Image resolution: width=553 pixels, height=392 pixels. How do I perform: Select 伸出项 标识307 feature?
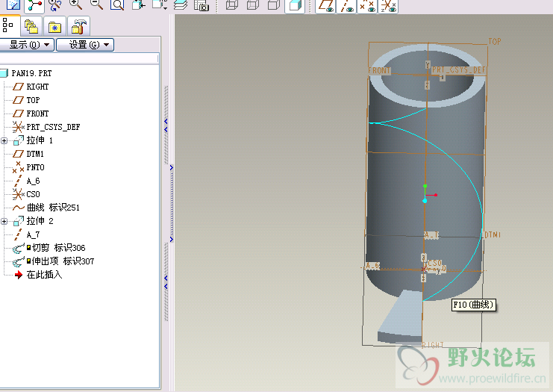pos(63,261)
